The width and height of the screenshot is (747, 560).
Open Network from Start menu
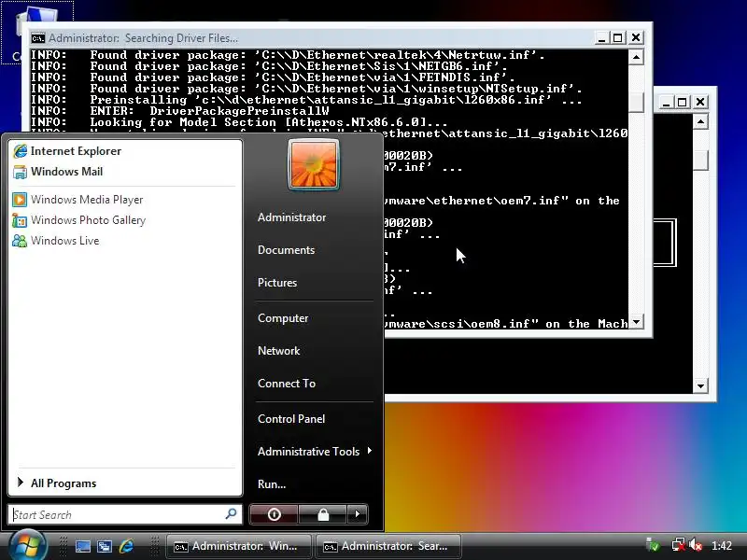tap(278, 351)
